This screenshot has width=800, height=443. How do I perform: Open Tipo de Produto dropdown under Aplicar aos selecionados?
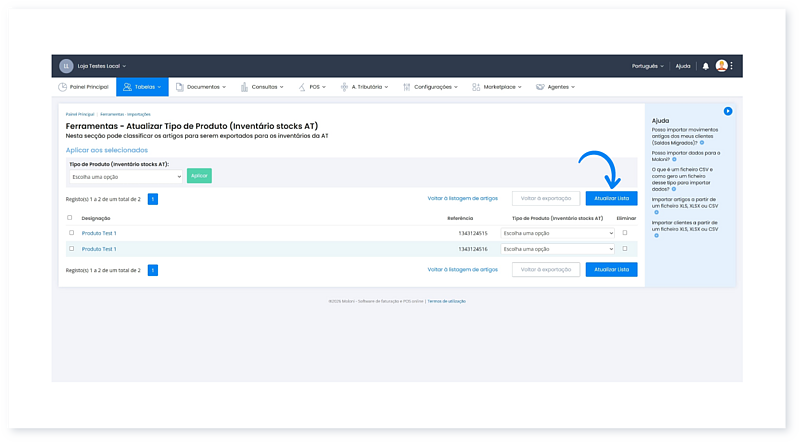point(126,177)
